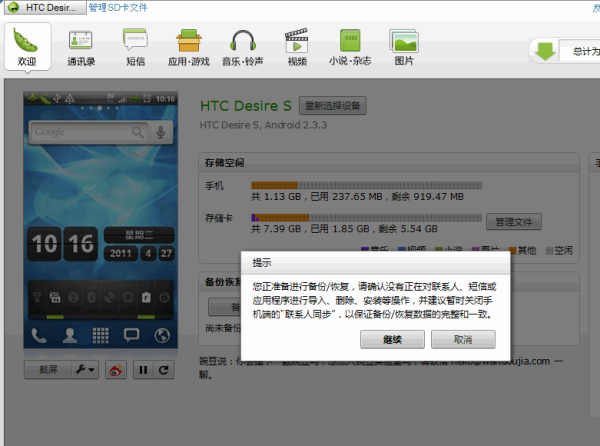Viewport: 600px width, 446px height.
Task: Click the phone storage usage bar
Action: click(366, 185)
